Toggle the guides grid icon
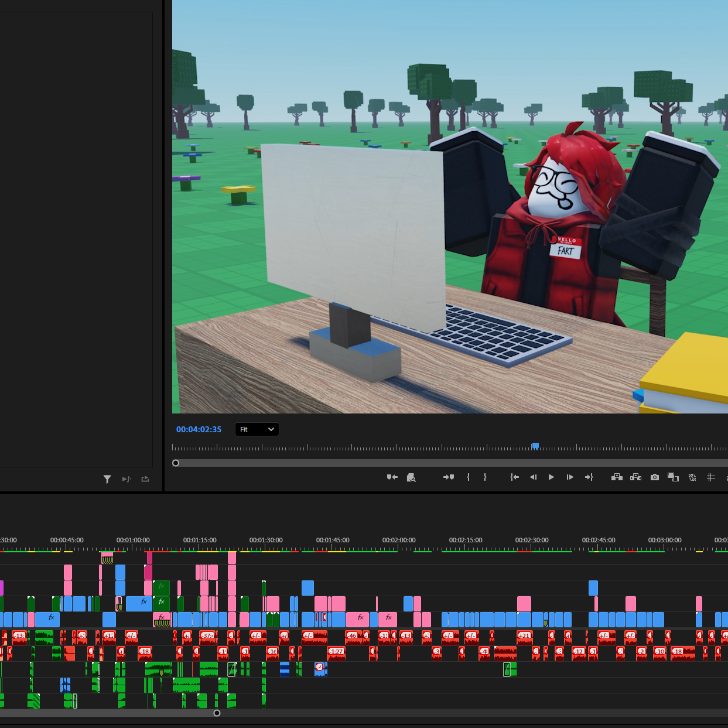 pyautogui.click(x=711, y=477)
